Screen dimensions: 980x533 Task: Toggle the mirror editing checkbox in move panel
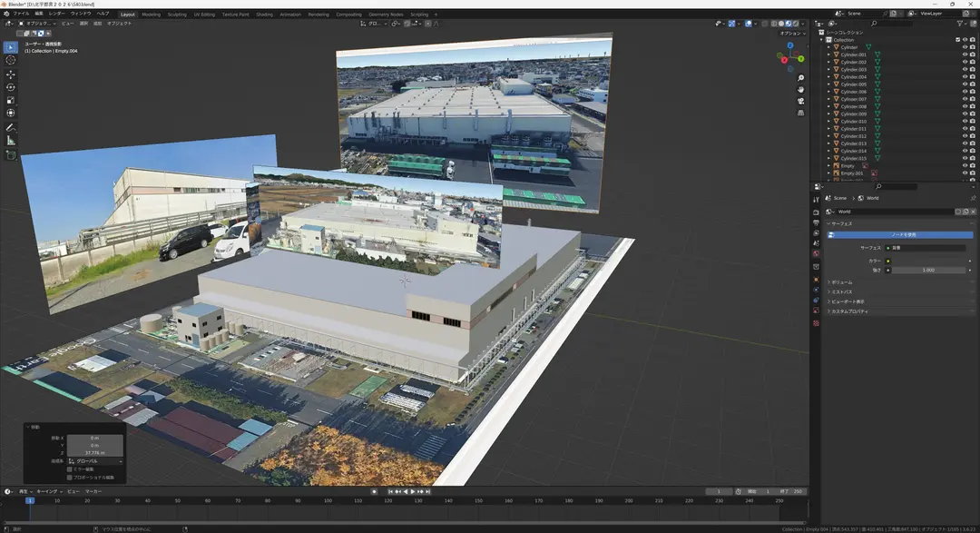coord(69,469)
